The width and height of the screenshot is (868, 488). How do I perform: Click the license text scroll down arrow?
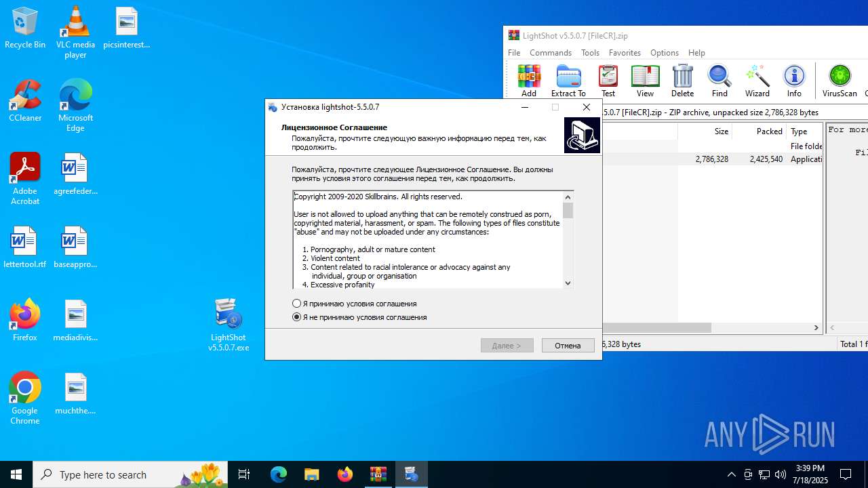coord(568,283)
